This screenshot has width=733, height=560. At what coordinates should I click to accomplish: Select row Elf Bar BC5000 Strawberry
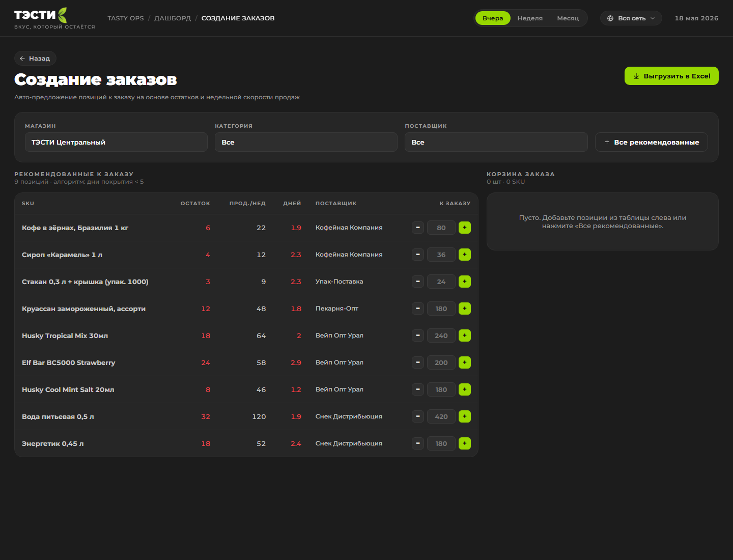(246, 362)
